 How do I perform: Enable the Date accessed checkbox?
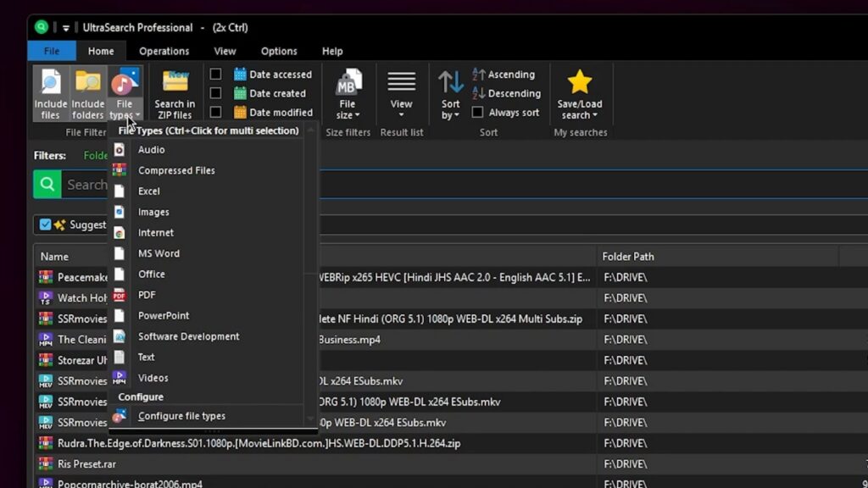(215, 75)
